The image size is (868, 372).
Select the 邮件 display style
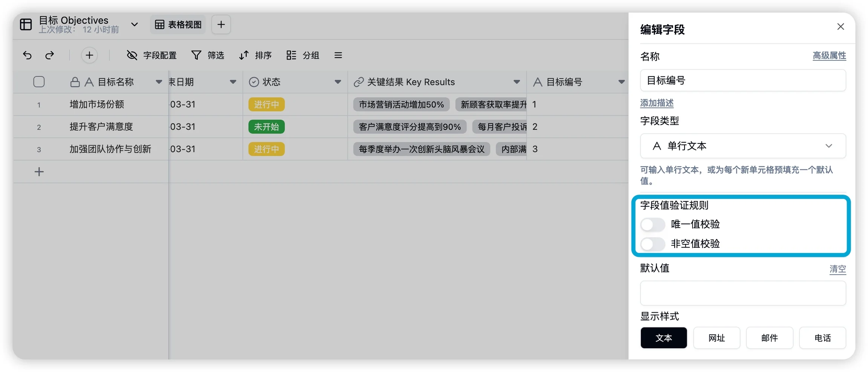[769, 338]
